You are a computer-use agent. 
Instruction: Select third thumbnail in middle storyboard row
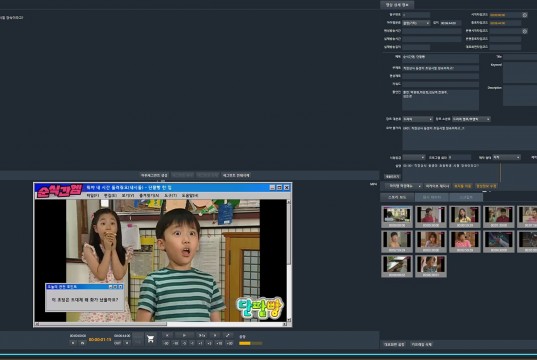tap(465, 241)
